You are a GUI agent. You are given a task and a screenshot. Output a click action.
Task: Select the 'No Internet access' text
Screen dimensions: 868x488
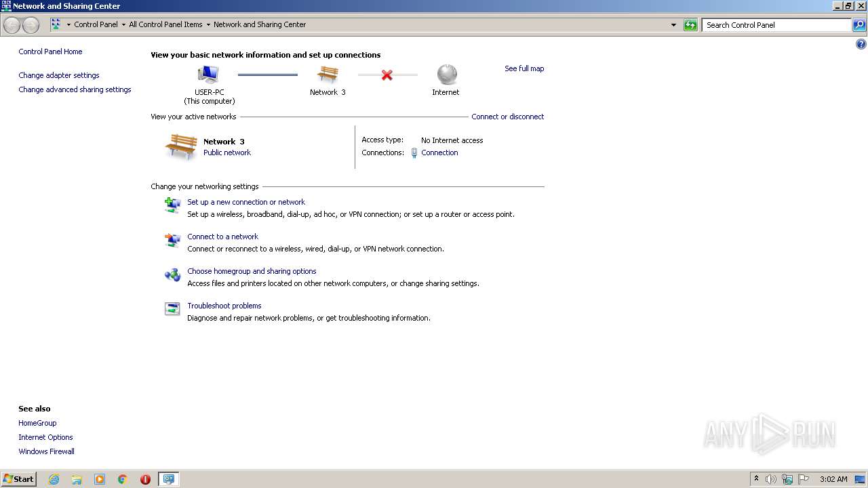452,140
